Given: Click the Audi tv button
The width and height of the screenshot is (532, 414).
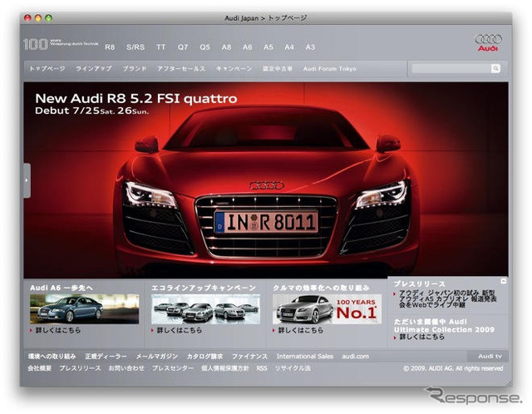Looking at the screenshot, I should click(x=488, y=357).
